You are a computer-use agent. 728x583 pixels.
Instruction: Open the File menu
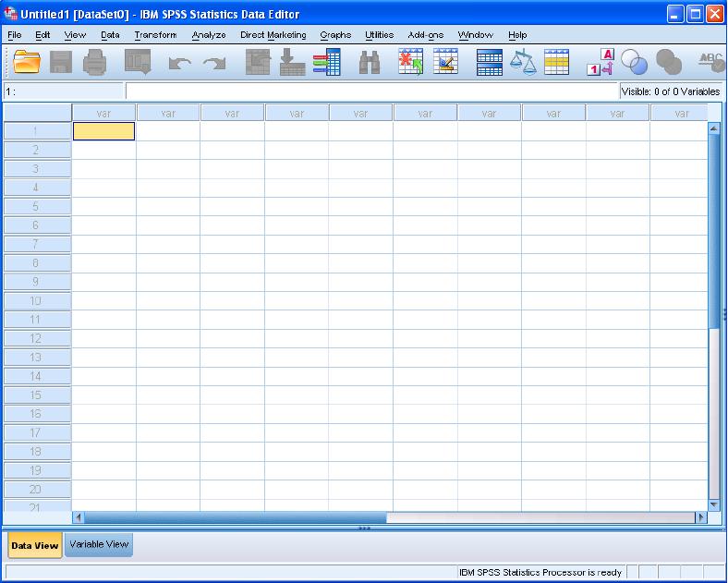coord(15,35)
